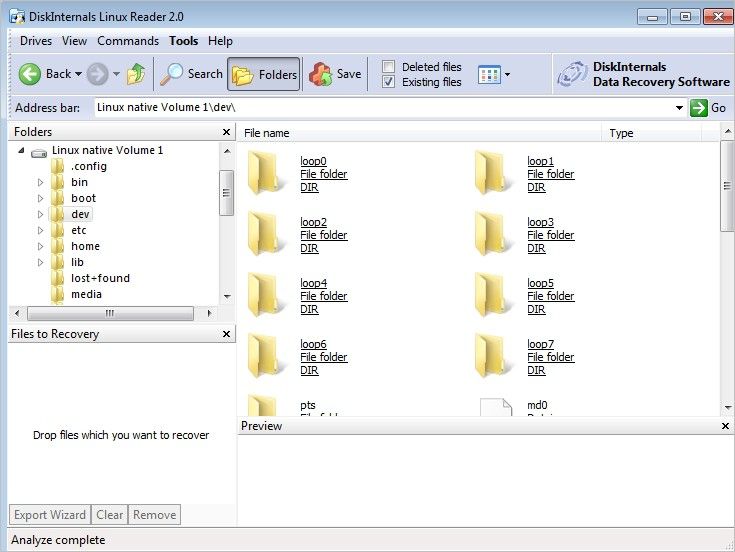Open the Tools menu
Screen dimensions: 735x552
(183, 41)
